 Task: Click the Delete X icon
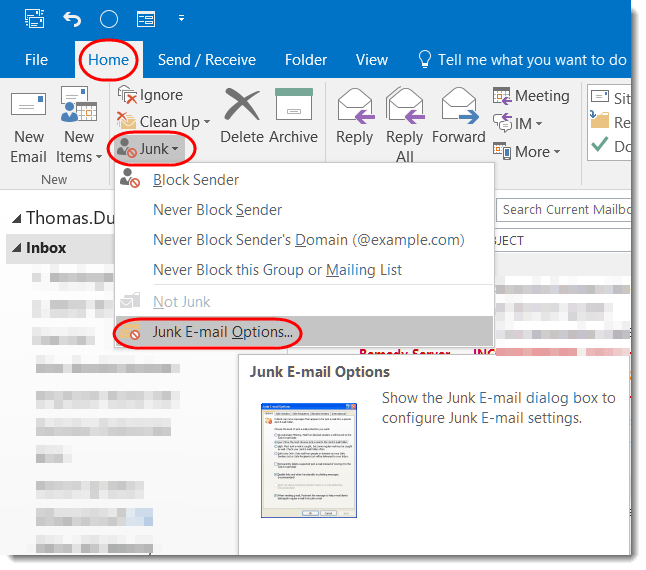tap(242, 105)
